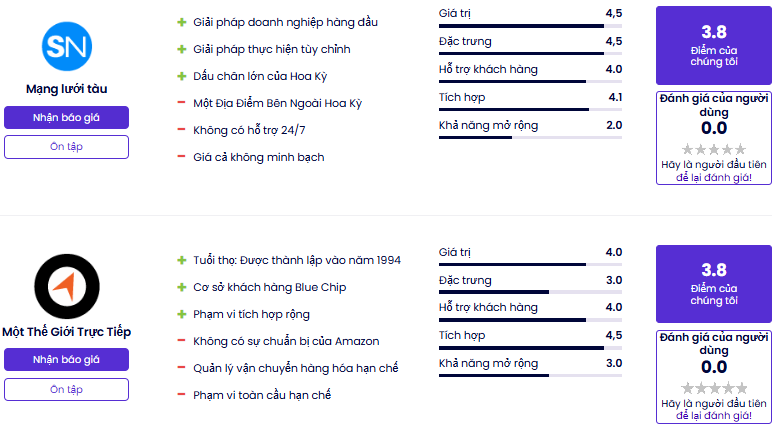Click the Mạng lưới tàu company name
Screen dimensions: 775x428
(x=67, y=89)
